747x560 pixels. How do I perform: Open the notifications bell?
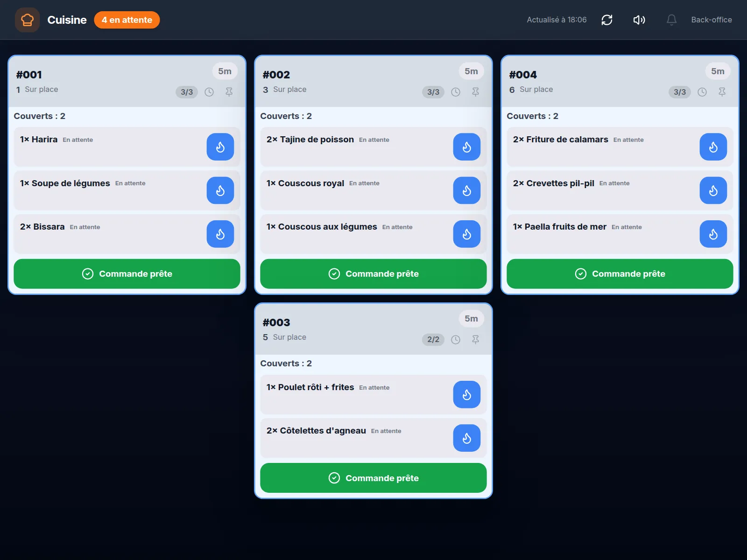[671, 20]
